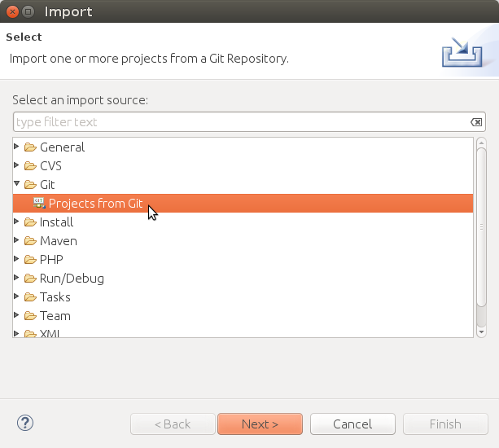Click the help question mark icon

[x=24, y=423]
